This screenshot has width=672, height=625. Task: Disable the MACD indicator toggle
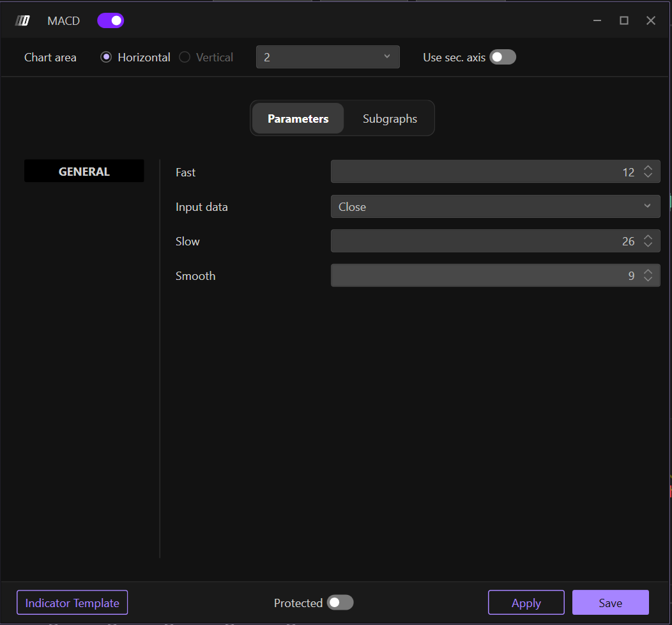111,20
